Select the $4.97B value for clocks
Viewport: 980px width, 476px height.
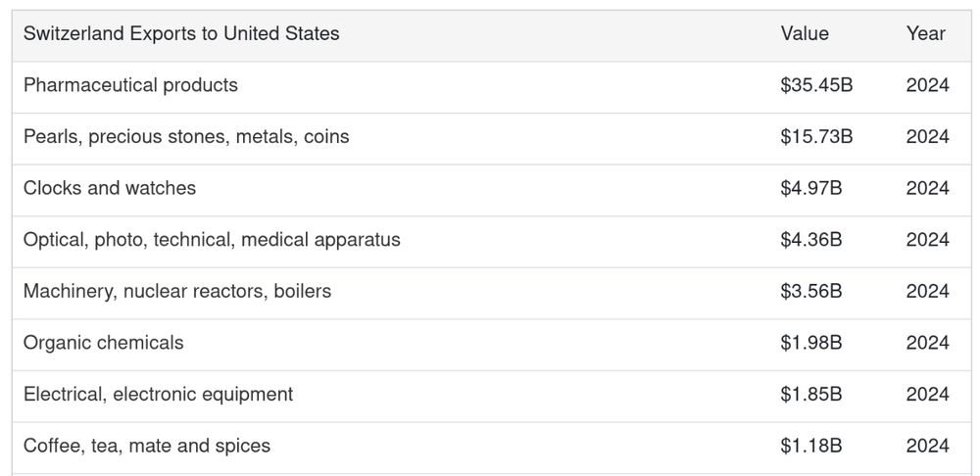click(811, 188)
